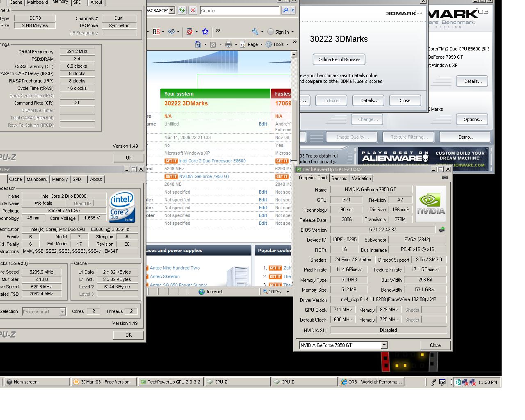525x420 pixels.
Task: Open the Mainboard tab in lower CPU-Z
Action: point(37,179)
